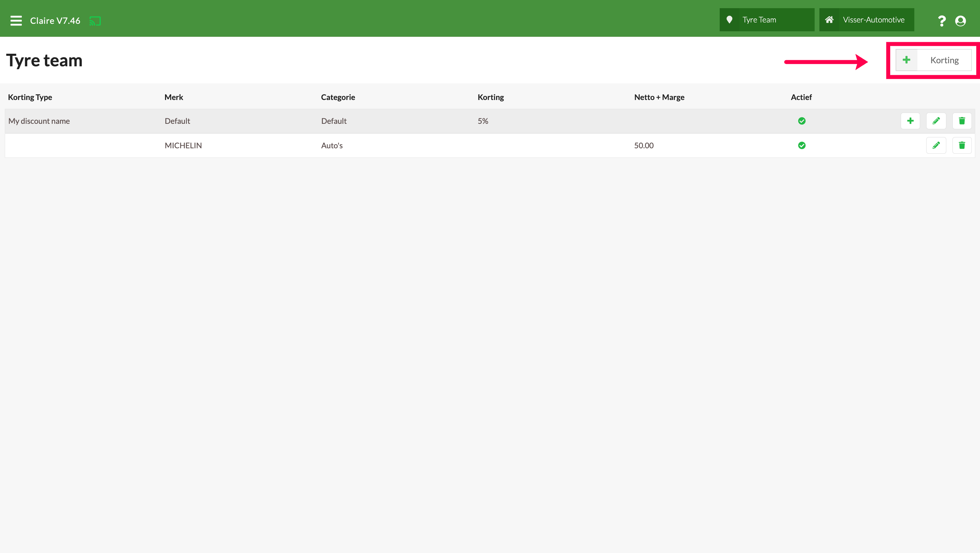Click the Actief column header
Viewport: 980px width, 553px height.
pyautogui.click(x=801, y=97)
